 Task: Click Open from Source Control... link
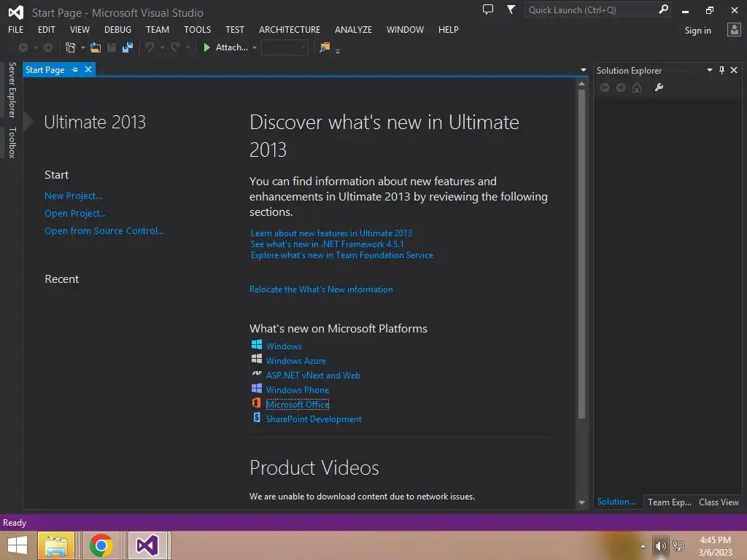[x=104, y=231]
